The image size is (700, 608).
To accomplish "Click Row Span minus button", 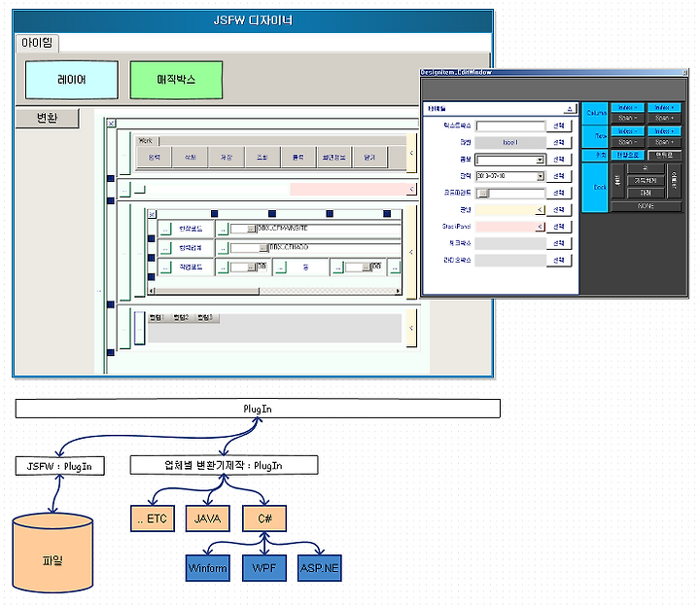I will tap(627, 142).
